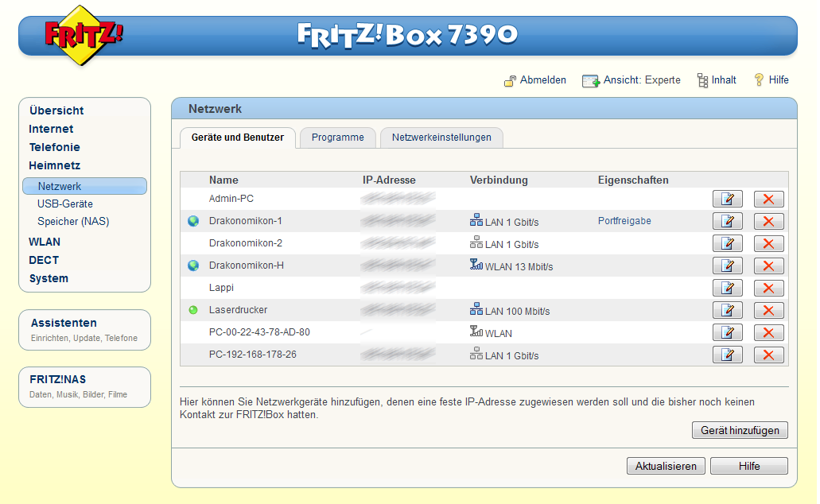Select the Netzwerk submenu item

(x=85, y=186)
